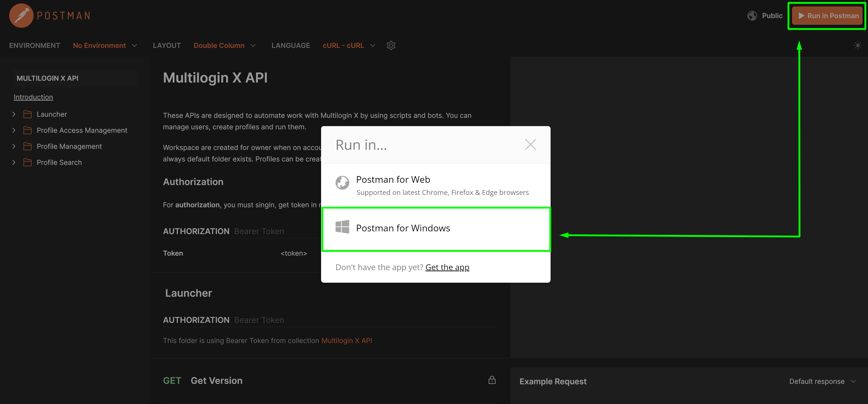The height and width of the screenshot is (404, 868).
Task: Select Launcher in the sidebar tree
Action: pyautogui.click(x=52, y=114)
